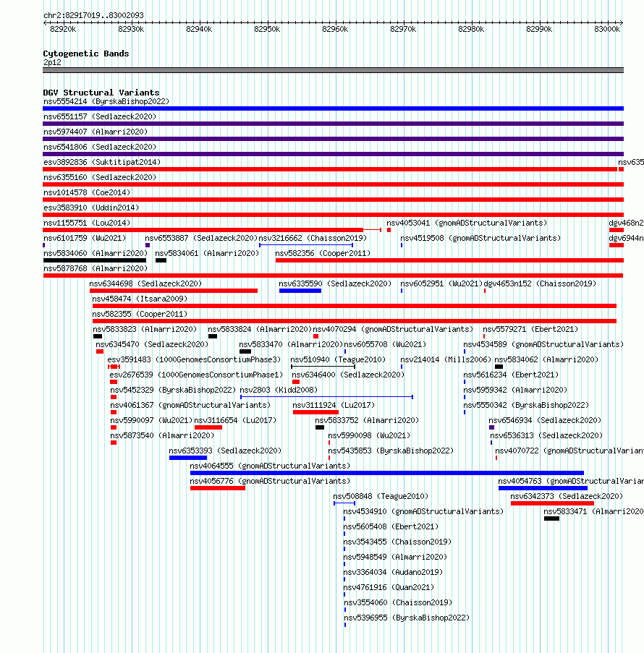This screenshot has height=653, width=644.
Task: Open nsv4761916 (Quan2021) label
Action: [x=389, y=588]
